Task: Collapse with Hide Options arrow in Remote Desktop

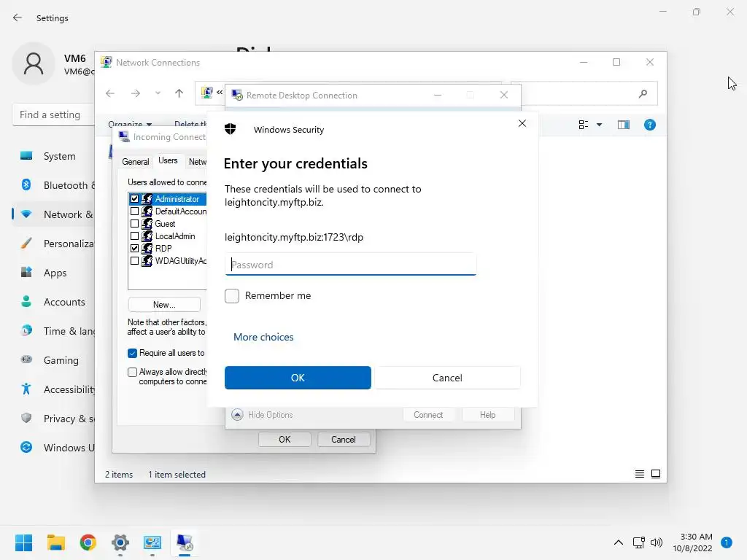Action: [237, 415]
